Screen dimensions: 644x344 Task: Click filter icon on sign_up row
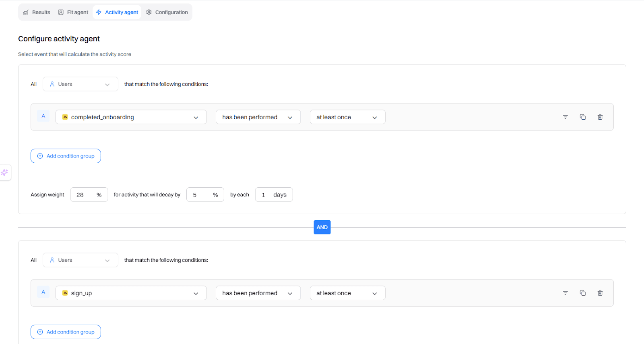point(565,293)
